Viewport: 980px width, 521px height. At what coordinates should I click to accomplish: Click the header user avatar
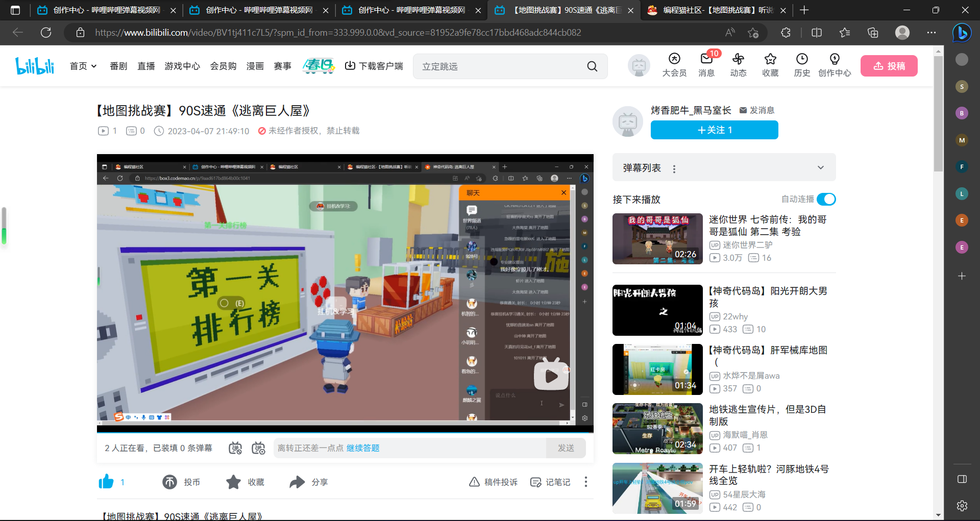click(x=639, y=66)
